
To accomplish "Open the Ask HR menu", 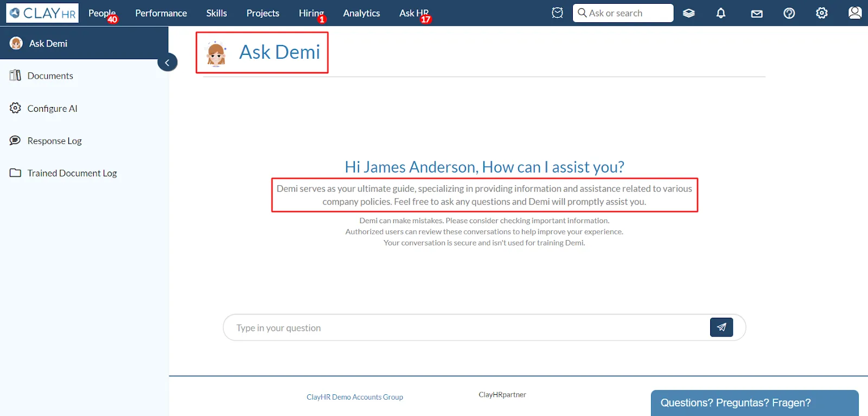I will click(x=414, y=13).
